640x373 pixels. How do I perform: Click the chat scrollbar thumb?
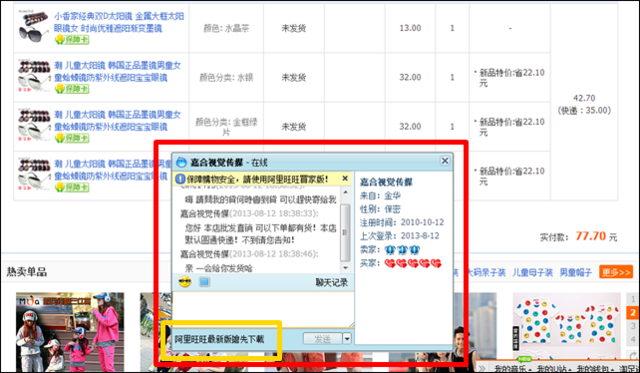345,233
